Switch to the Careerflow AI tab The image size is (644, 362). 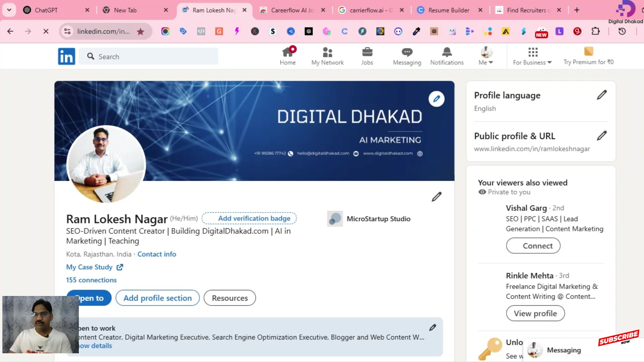pos(292,10)
